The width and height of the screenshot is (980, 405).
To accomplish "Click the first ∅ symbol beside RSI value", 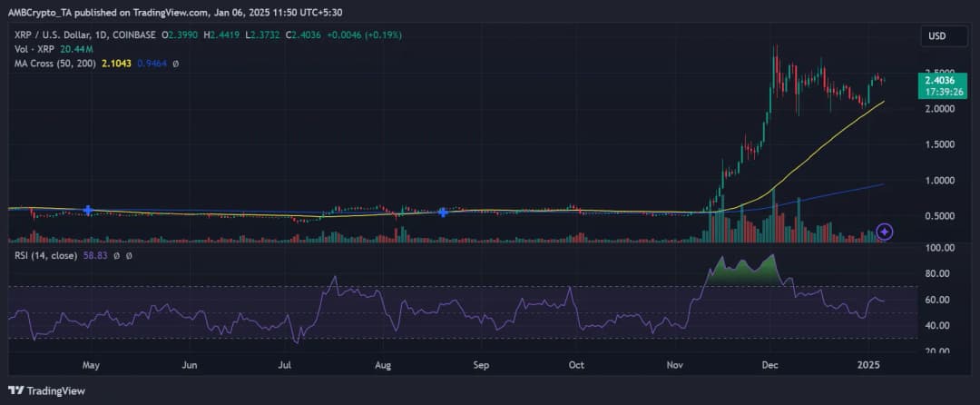I will tap(118, 257).
